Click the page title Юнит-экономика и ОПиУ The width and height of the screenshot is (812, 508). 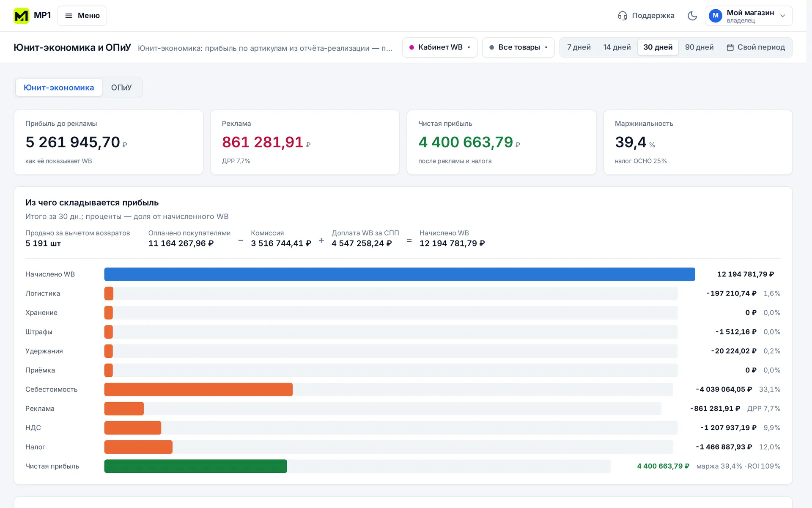click(x=72, y=47)
